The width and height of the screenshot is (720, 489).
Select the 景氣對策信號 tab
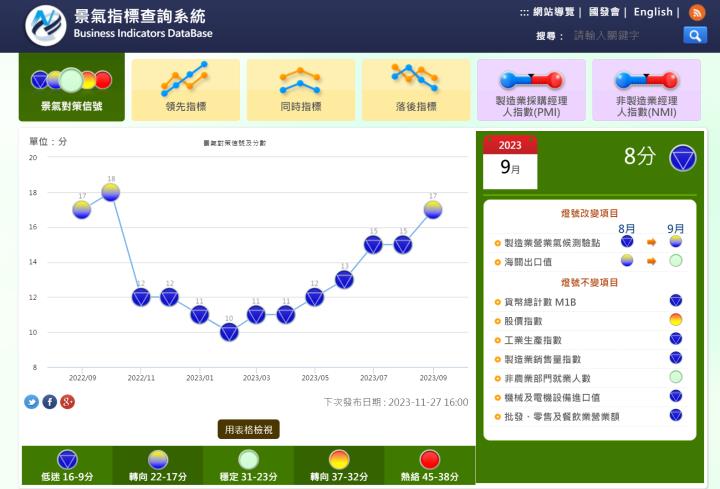click(72, 87)
